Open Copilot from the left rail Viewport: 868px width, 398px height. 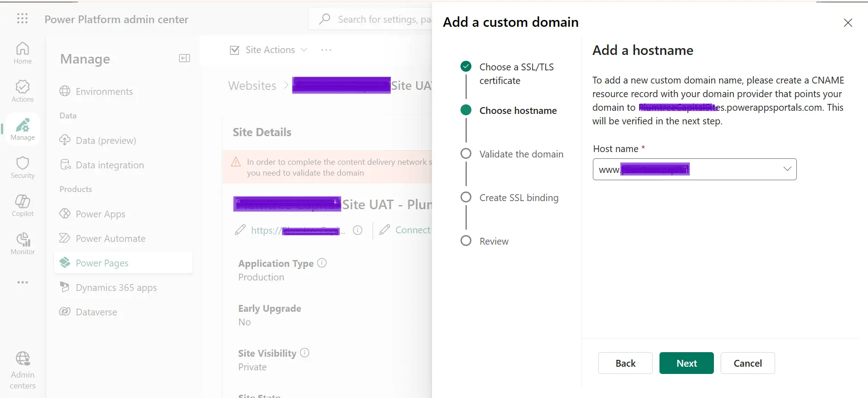pos(23,206)
